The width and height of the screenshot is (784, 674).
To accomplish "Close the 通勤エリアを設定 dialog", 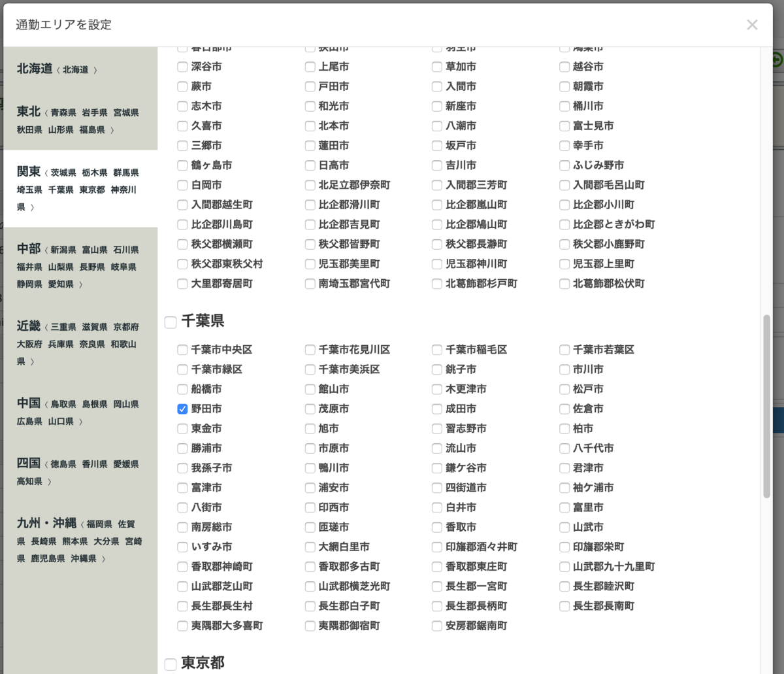I will (x=752, y=25).
